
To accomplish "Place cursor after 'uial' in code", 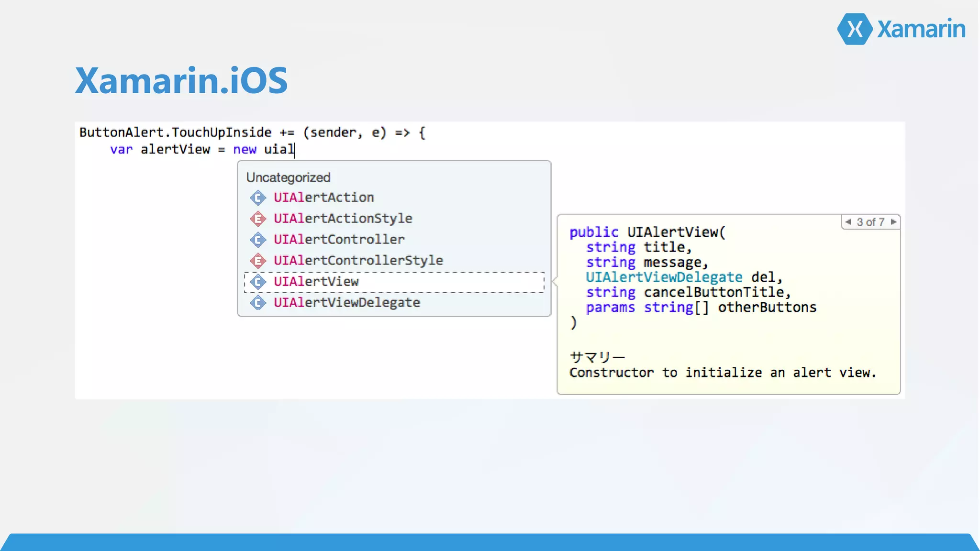I will 295,150.
